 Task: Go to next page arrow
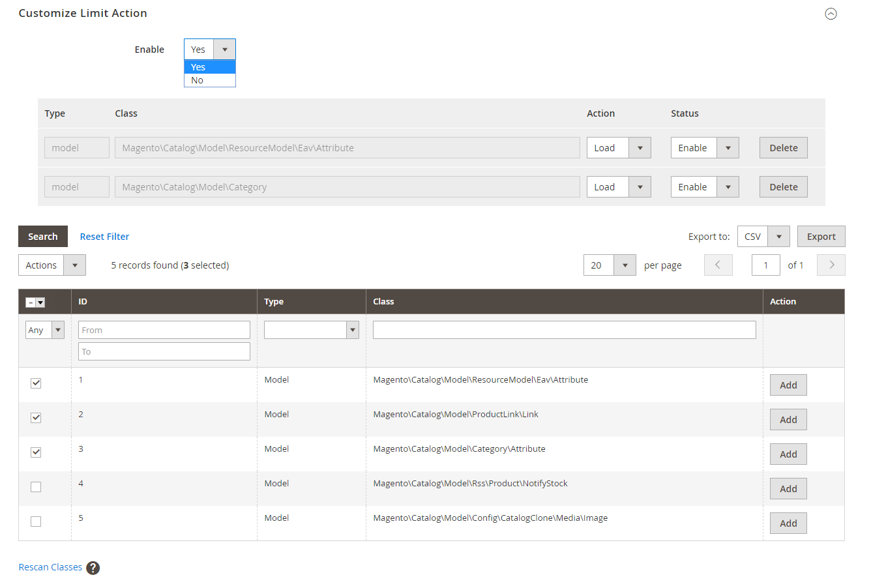pos(831,265)
